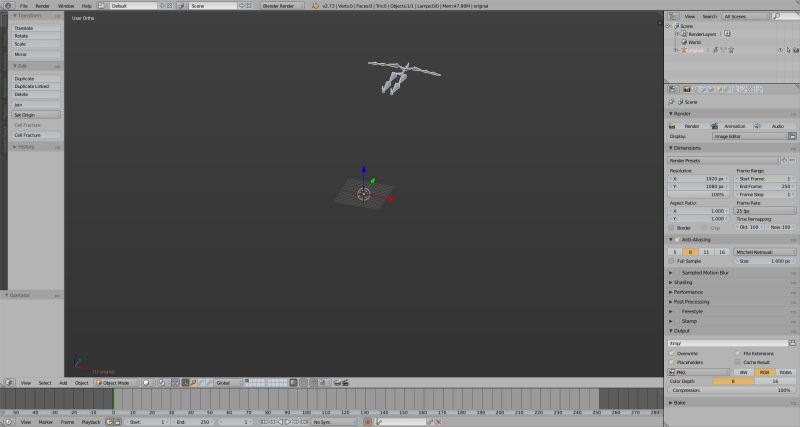Image resolution: width=800 pixels, height=427 pixels.
Task: Click the Blender info editor icon
Action: coord(7,6)
